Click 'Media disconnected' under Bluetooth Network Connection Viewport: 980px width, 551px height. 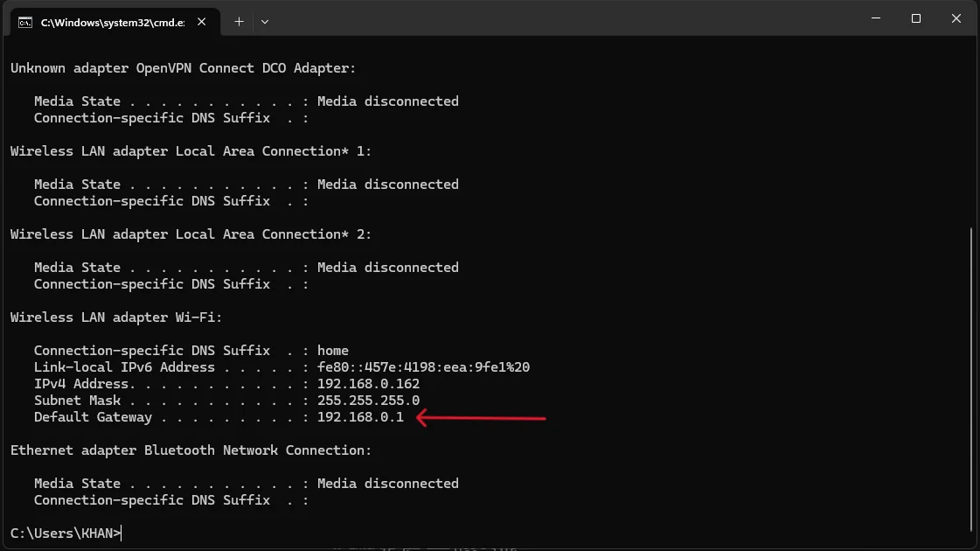[x=388, y=484]
